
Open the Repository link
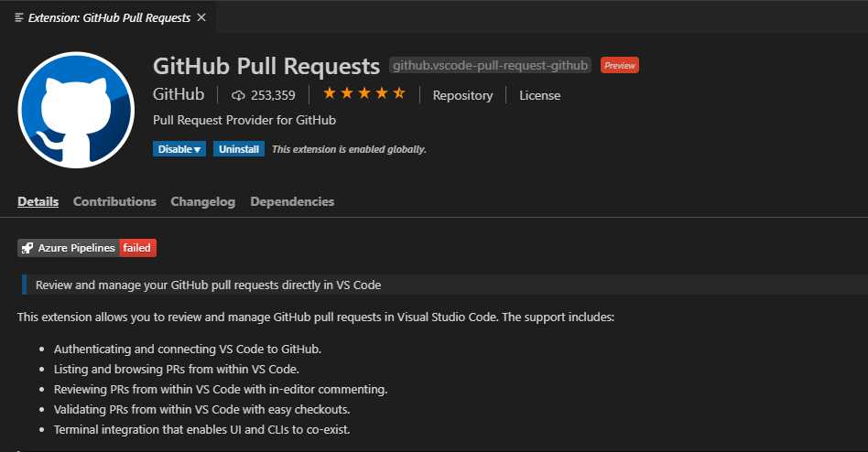point(462,95)
